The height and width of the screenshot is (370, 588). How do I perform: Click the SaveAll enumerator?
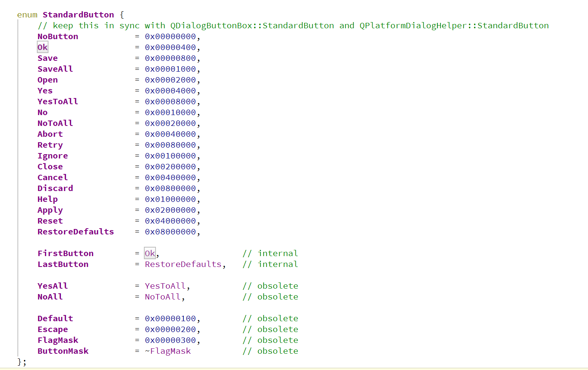coord(55,69)
